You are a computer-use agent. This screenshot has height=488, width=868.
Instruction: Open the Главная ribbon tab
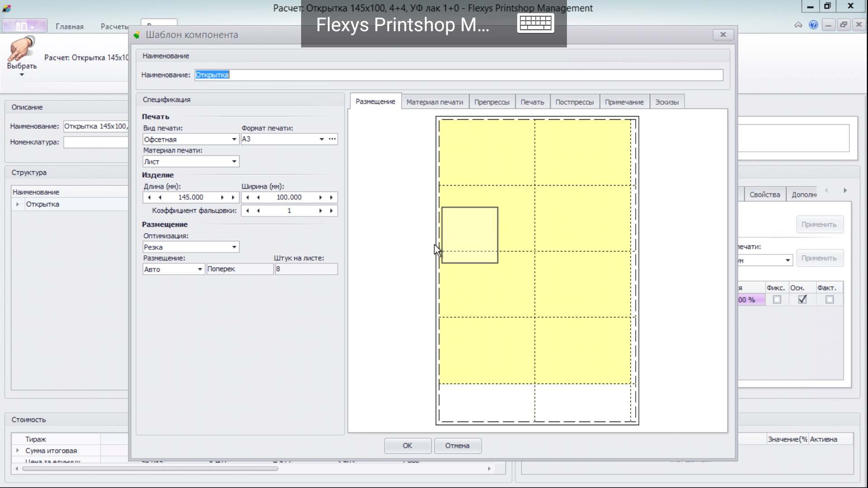[x=70, y=27]
